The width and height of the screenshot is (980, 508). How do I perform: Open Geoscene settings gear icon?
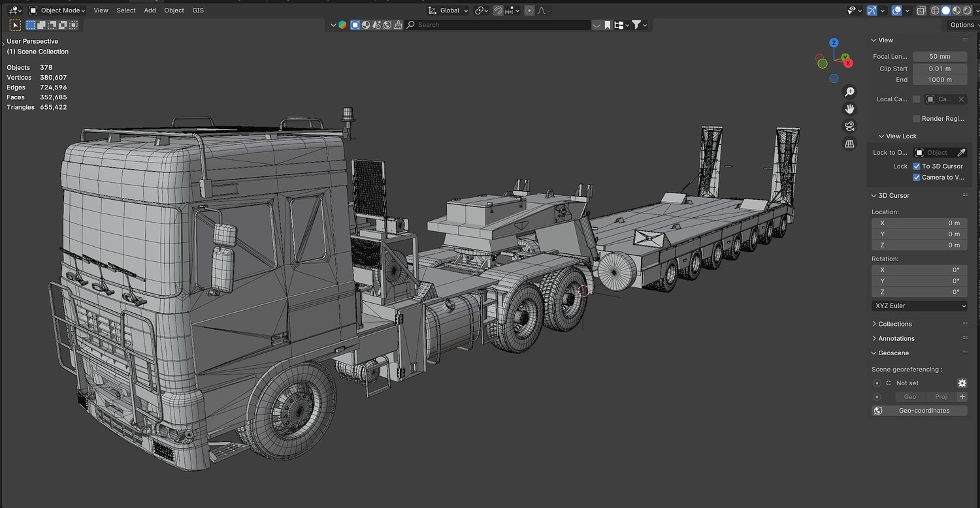[962, 383]
